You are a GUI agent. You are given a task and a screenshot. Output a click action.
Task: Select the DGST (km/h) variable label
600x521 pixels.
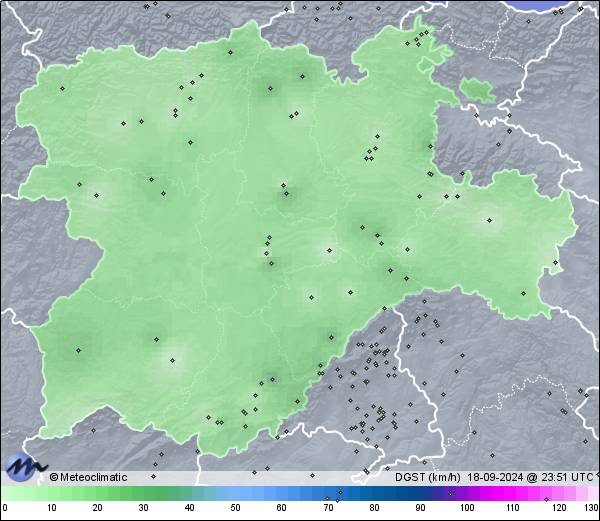point(427,477)
